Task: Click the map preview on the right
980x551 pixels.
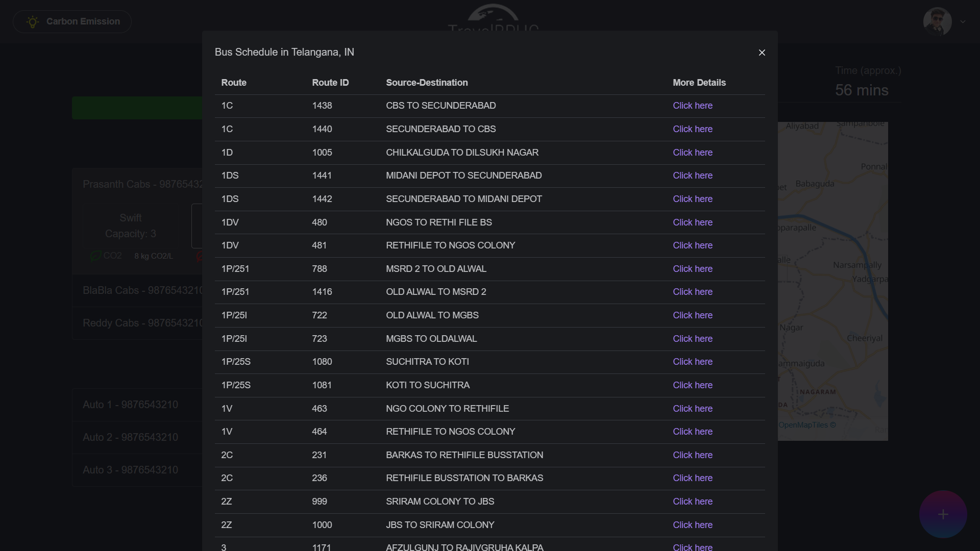Action: [x=833, y=281]
